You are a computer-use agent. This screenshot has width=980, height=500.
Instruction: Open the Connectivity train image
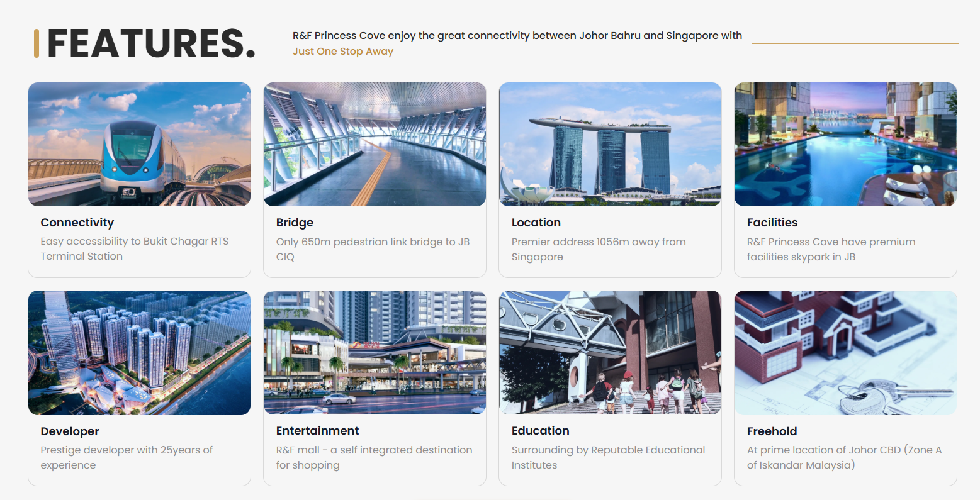coord(139,144)
